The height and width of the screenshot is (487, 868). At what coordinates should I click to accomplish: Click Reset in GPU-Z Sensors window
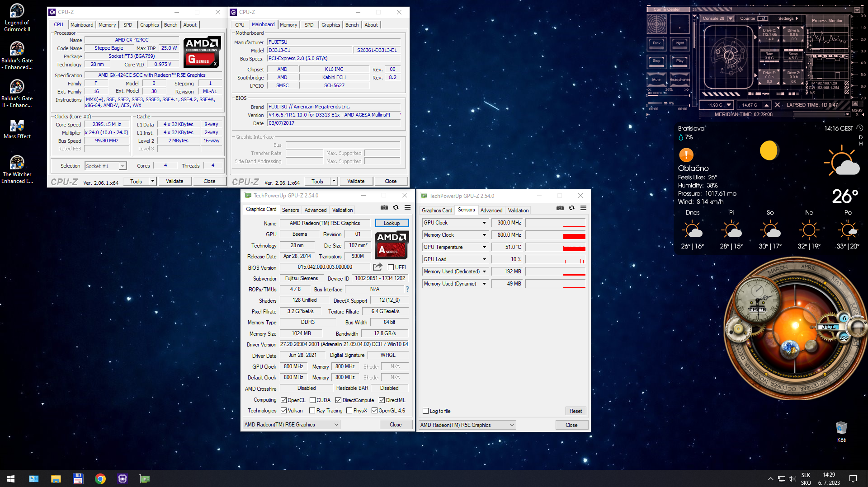coord(576,411)
